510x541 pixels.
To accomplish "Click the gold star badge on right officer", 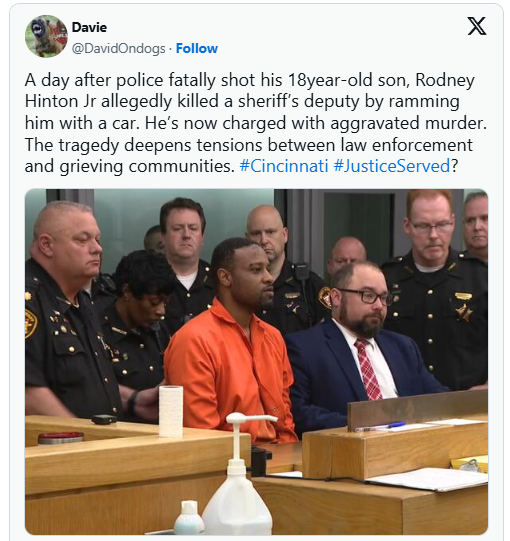I will point(463,312).
